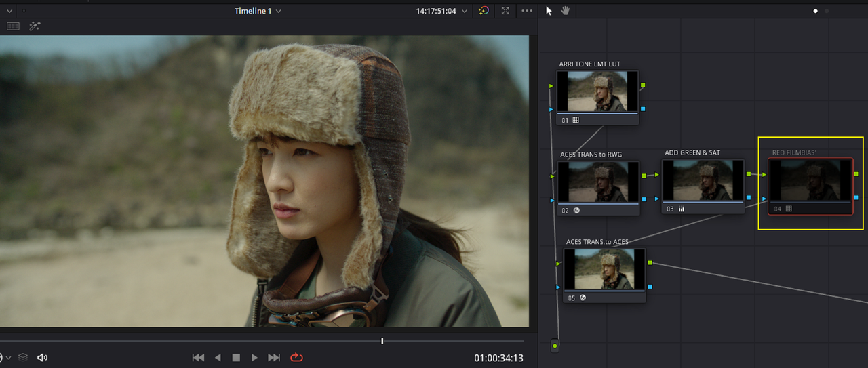The image size is (868, 368).
Task: Click the playhead marker on the viewer scrub bar
Action: point(382,341)
